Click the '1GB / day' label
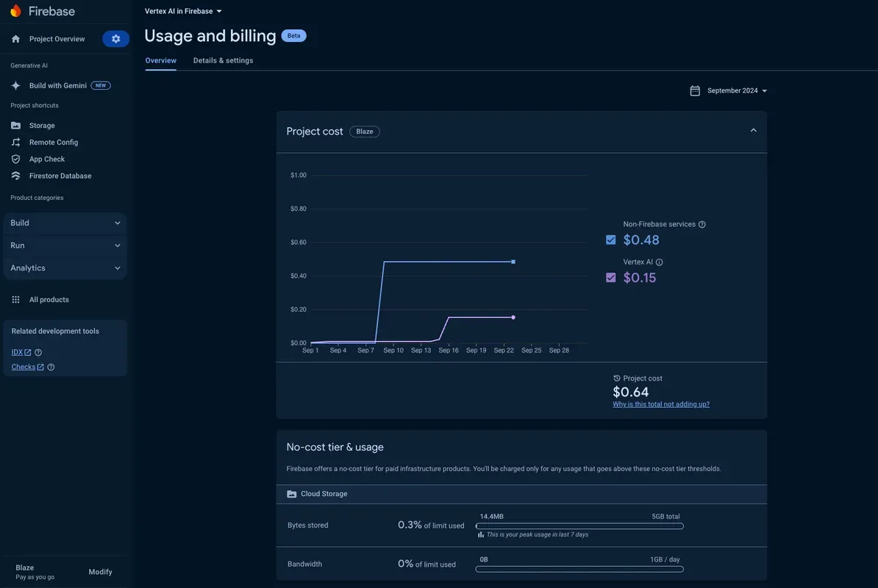This screenshot has width=878, height=588. 665,559
